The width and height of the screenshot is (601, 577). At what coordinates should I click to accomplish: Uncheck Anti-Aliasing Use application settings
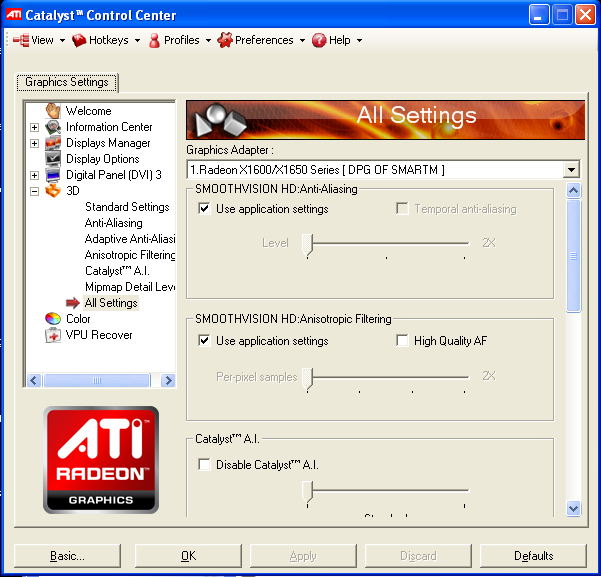tap(205, 209)
